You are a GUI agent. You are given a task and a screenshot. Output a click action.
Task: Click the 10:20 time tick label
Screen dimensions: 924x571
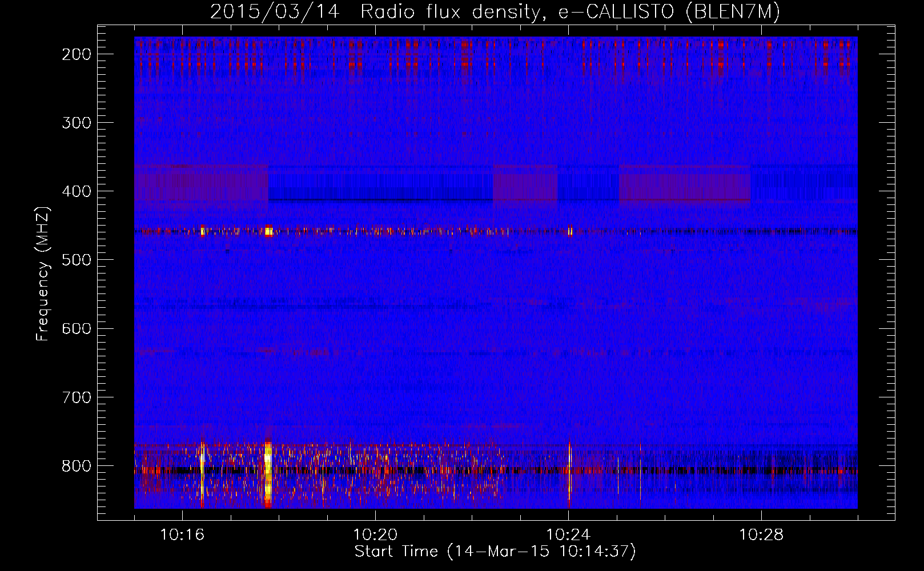(x=375, y=535)
